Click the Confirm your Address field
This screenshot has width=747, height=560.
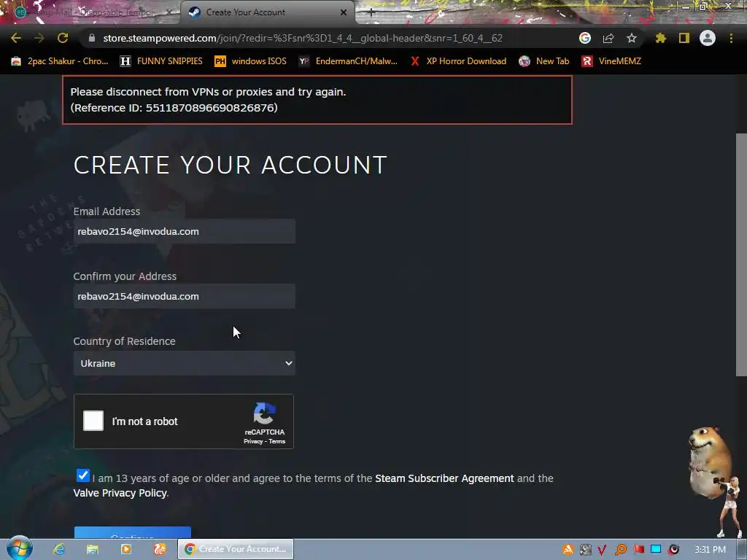click(x=185, y=296)
